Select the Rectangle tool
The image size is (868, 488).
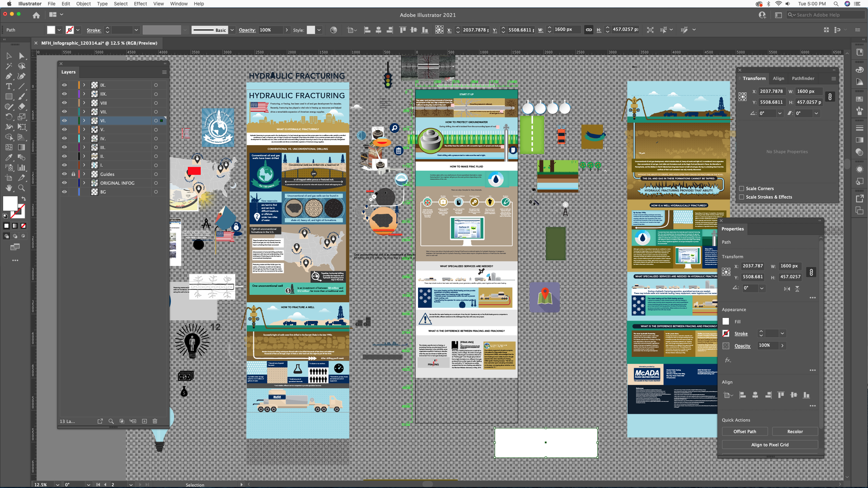9,97
